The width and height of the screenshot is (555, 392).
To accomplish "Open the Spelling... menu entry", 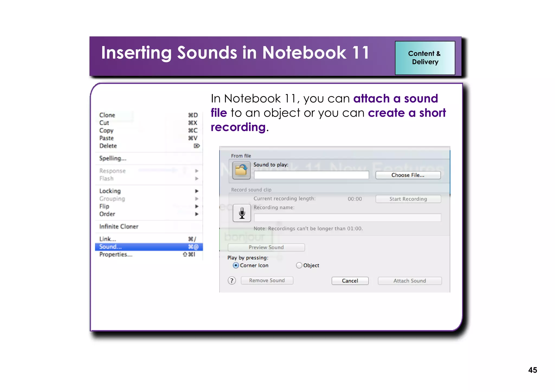I will click(x=149, y=158).
